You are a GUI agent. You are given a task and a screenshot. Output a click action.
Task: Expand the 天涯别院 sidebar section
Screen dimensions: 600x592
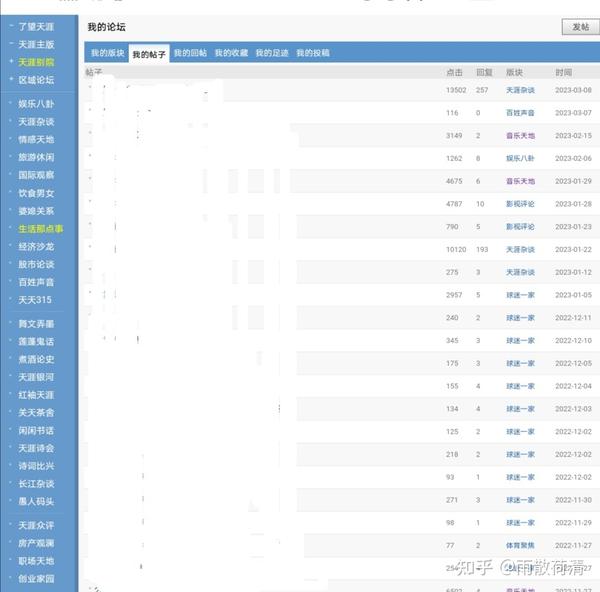(x=11, y=61)
